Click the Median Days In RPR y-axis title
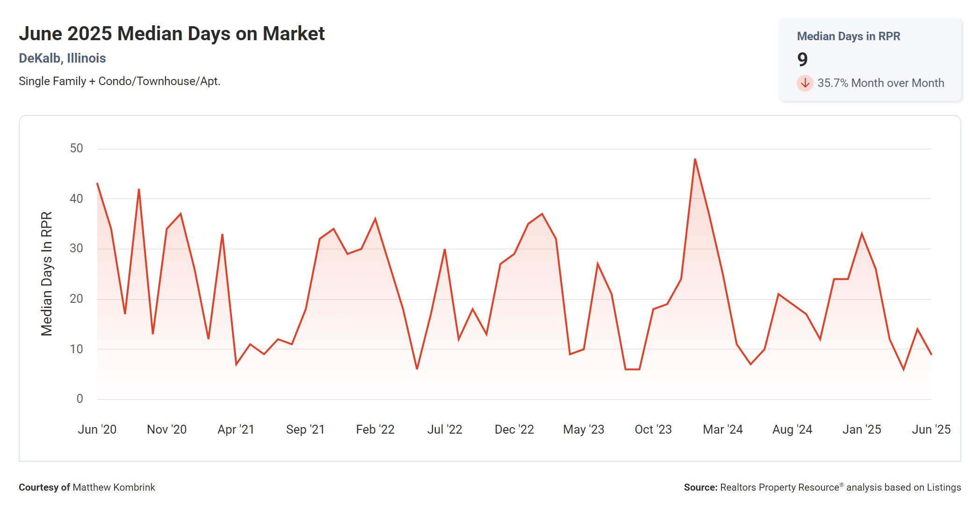This screenshot has width=980, height=514. click(47, 274)
